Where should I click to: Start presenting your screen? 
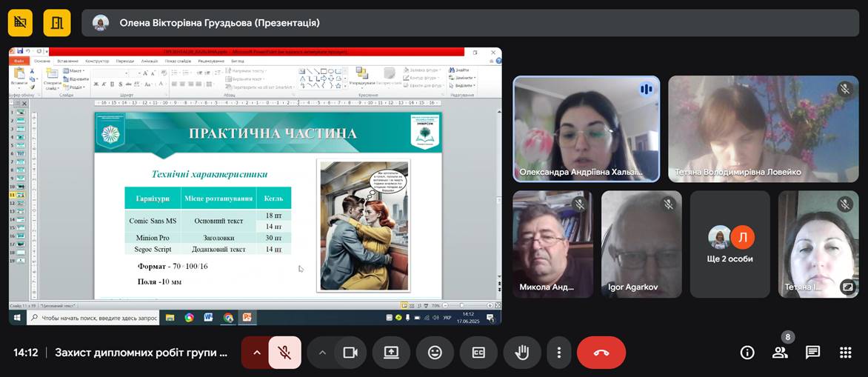pos(391,353)
